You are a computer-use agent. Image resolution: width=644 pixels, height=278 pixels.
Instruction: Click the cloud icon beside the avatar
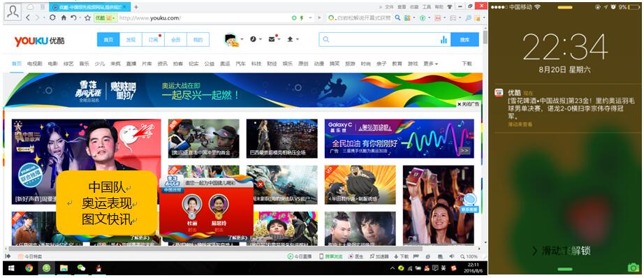(x=31, y=7)
